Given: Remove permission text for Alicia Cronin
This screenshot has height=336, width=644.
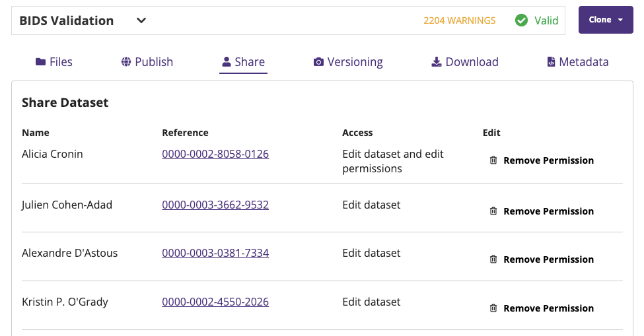Looking at the screenshot, I should (549, 160).
